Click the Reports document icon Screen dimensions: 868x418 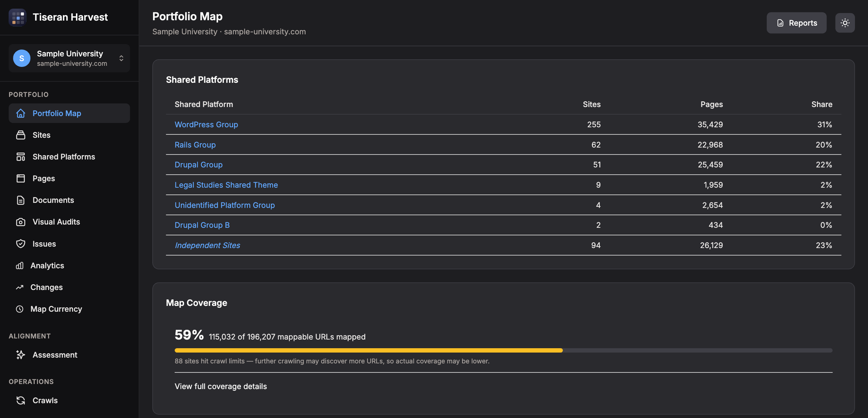[780, 23]
